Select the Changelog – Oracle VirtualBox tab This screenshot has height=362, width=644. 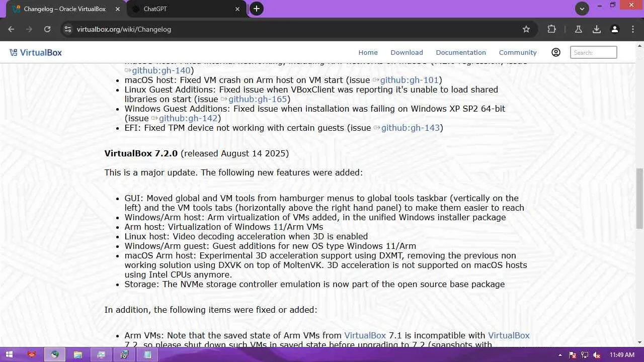65,9
